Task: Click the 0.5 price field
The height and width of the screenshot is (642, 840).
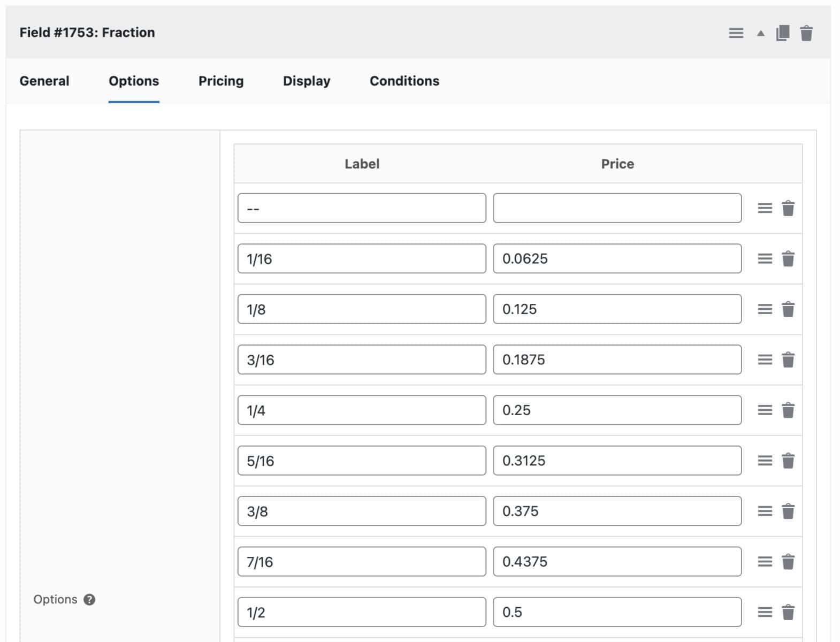Action: click(x=617, y=612)
